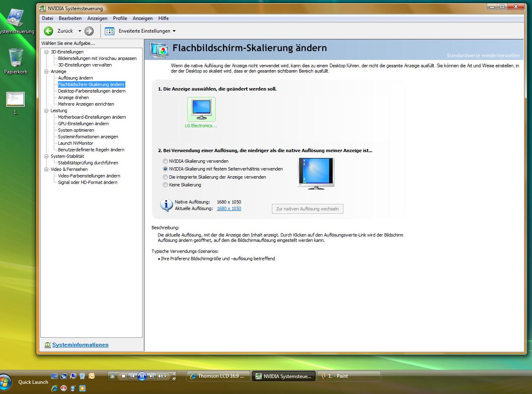Collapse the System-Stabilität tree node

(x=47, y=156)
